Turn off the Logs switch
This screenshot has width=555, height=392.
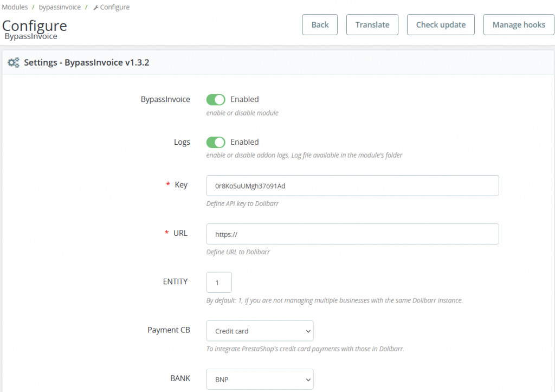(x=216, y=143)
